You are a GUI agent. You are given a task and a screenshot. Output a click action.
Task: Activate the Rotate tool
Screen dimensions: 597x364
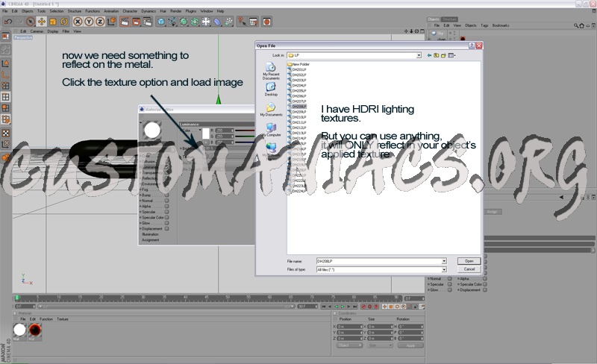[64, 22]
